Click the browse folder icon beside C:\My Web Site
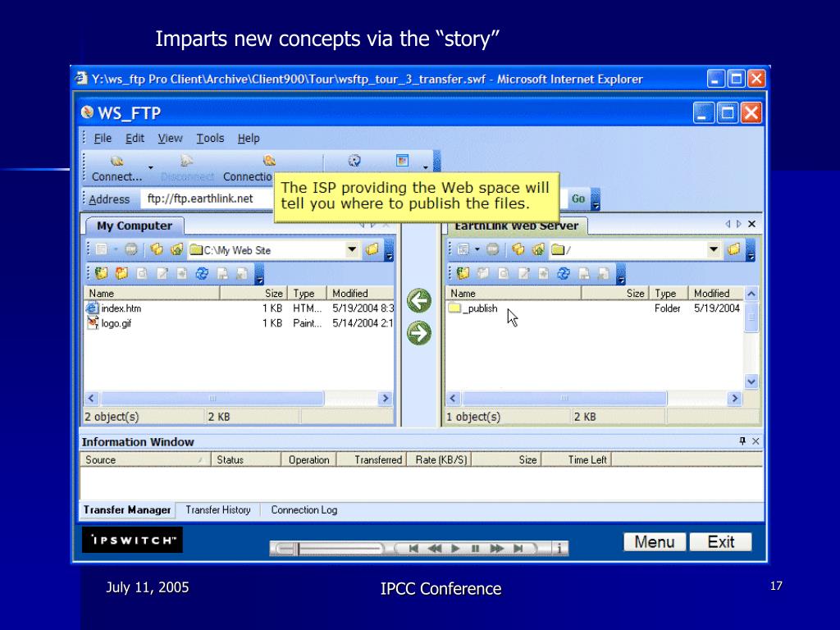 [372, 249]
